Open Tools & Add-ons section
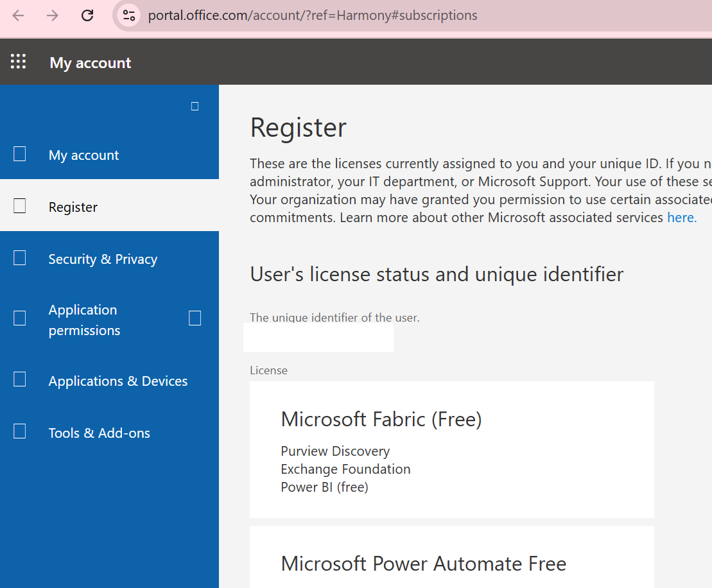This screenshot has width=712, height=588. pyautogui.click(x=109, y=433)
